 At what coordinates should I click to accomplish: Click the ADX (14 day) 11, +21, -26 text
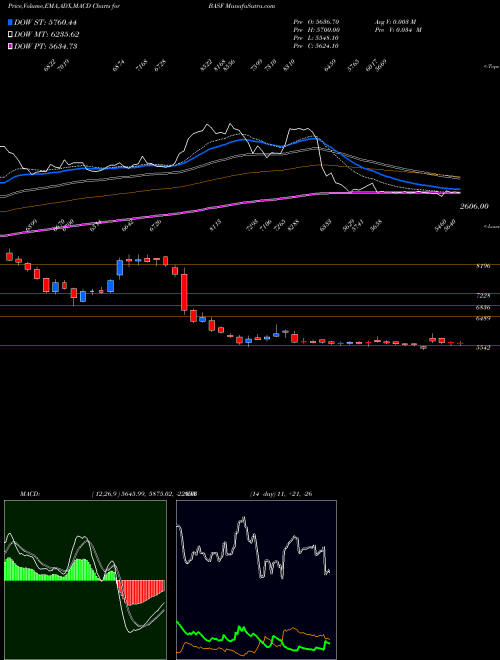[x=281, y=494]
